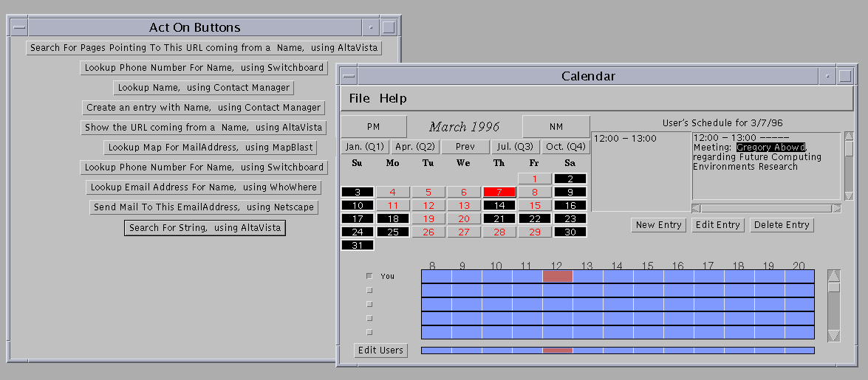The height and width of the screenshot is (380, 868).
Task: Toggle the checkbox next to You
Action: [x=369, y=276]
